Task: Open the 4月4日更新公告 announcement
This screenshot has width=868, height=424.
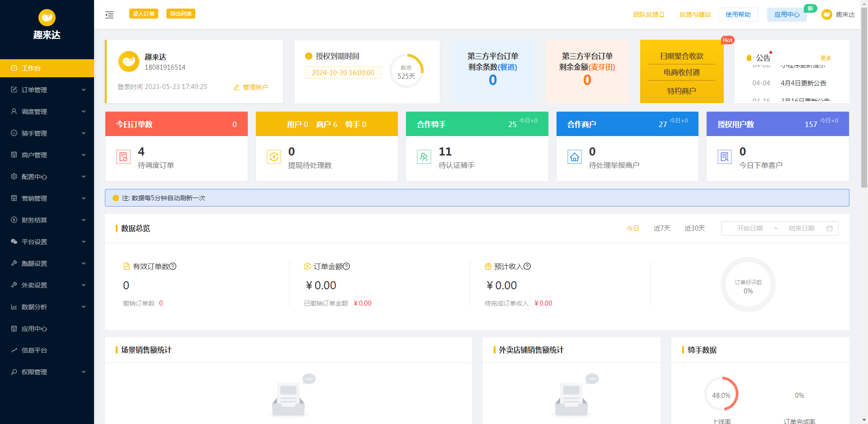Action: point(803,83)
